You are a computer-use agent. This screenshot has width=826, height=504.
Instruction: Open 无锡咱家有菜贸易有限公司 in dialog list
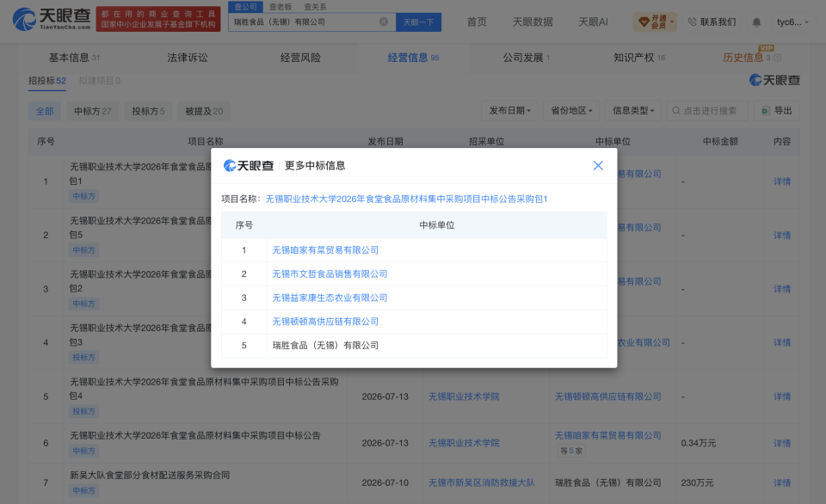(x=325, y=250)
